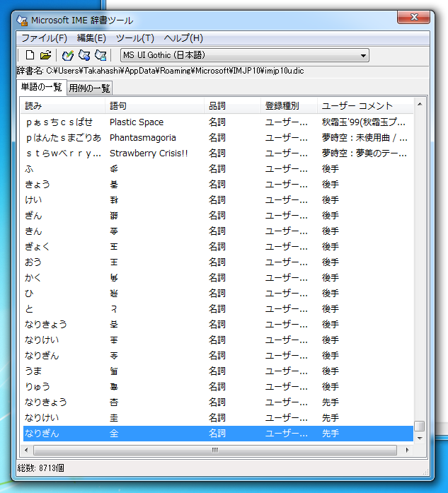Sort by the 登録種別 column header
The height and width of the screenshot is (493, 448).
click(289, 105)
